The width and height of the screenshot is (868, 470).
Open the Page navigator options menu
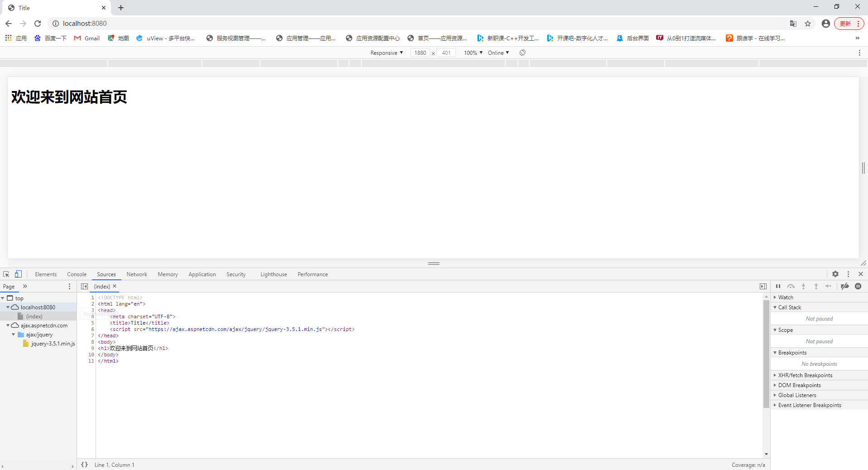[x=69, y=286]
